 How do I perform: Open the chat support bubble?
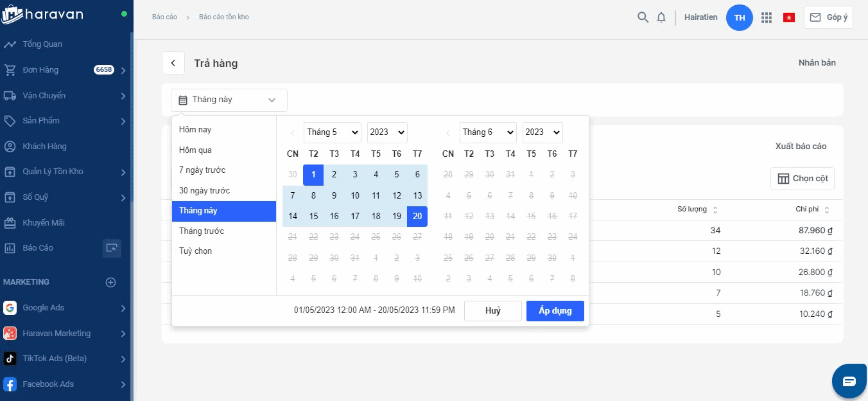point(849,381)
